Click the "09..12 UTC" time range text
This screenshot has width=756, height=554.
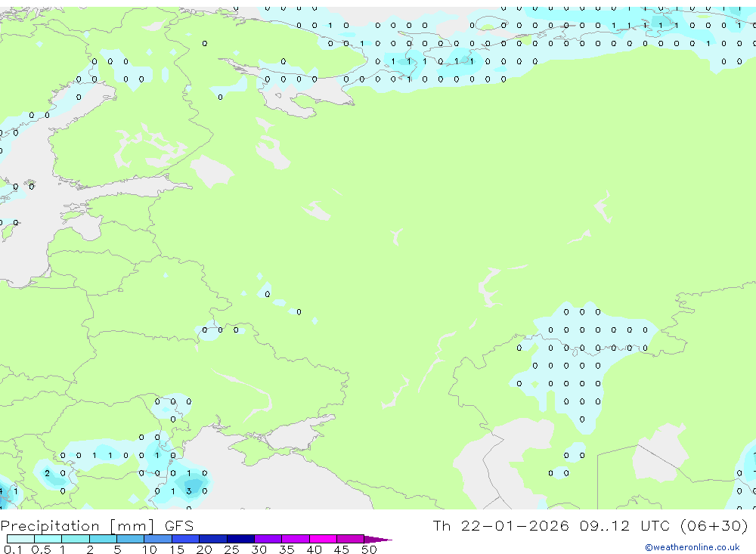[x=626, y=525]
